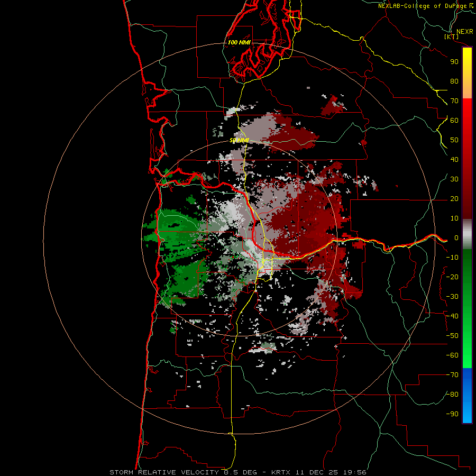476x476 pixels.
Task: Click the negative 80 knot scale label
Action: click(452, 395)
